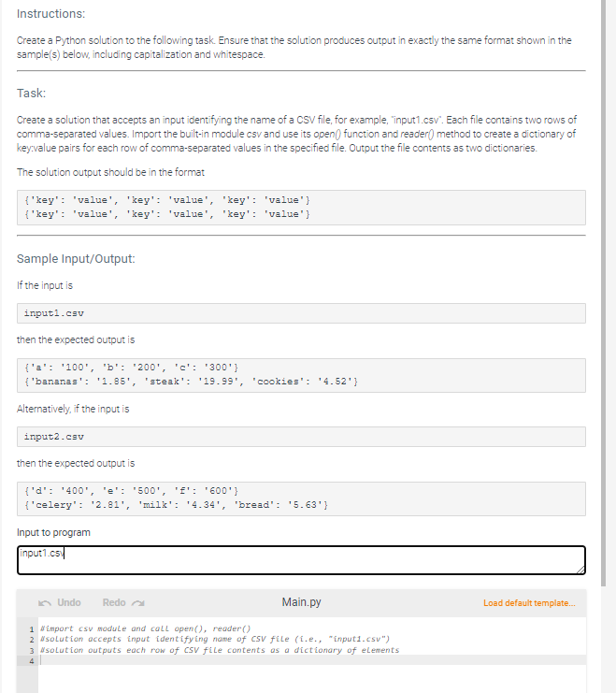The height and width of the screenshot is (693, 616).
Task: Click the Redo button in editor toolbar
Action: (123, 603)
